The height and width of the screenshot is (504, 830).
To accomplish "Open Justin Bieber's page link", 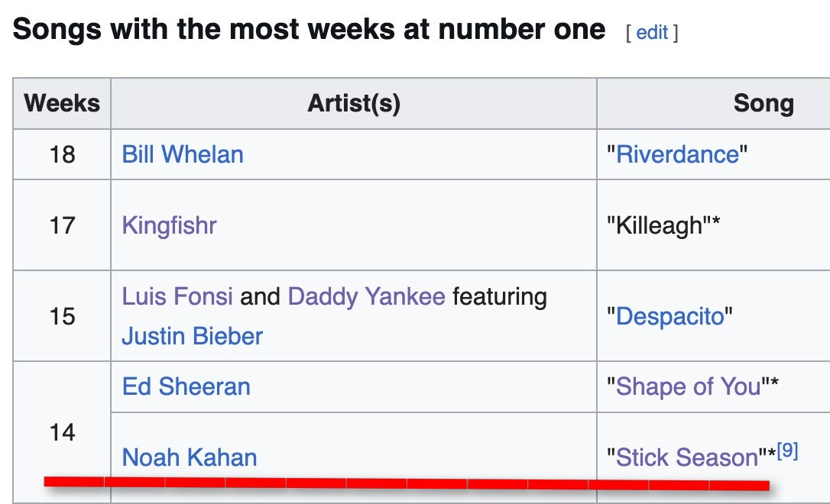I will (x=192, y=336).
